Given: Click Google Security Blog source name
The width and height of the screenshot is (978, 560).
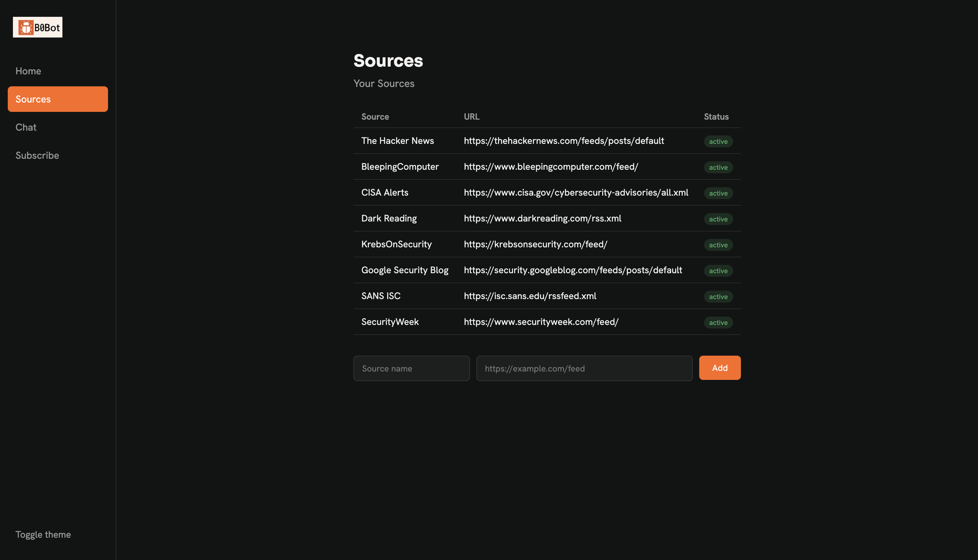Looking at the screenshot, I should coord(405,270).
